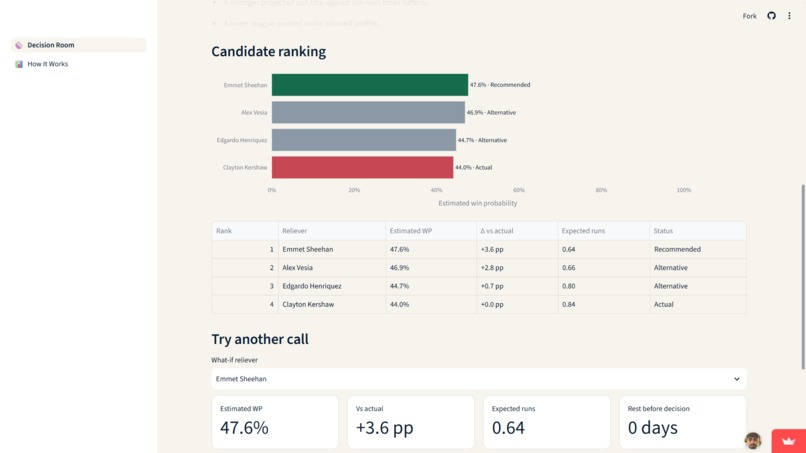
Task: Click the Estimated win probability axis title
Action: point(478,203)
